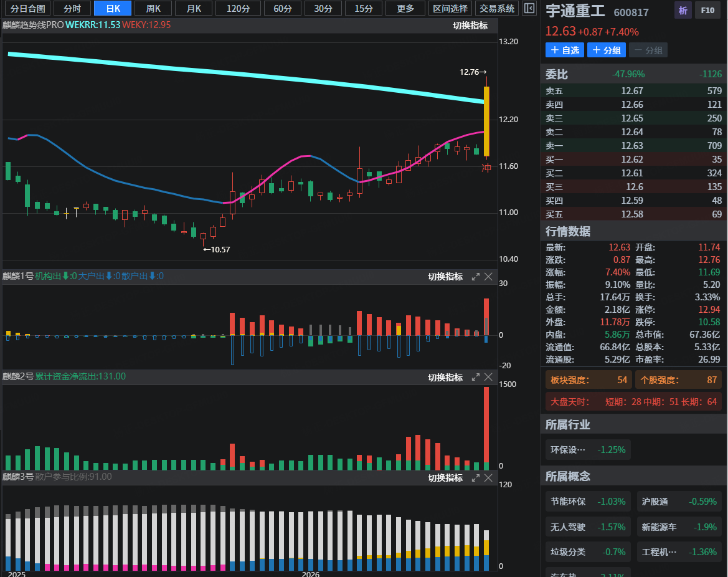Expand the 麒麟3号 indicator panel
728x577 pixels.
click(476, 478)
